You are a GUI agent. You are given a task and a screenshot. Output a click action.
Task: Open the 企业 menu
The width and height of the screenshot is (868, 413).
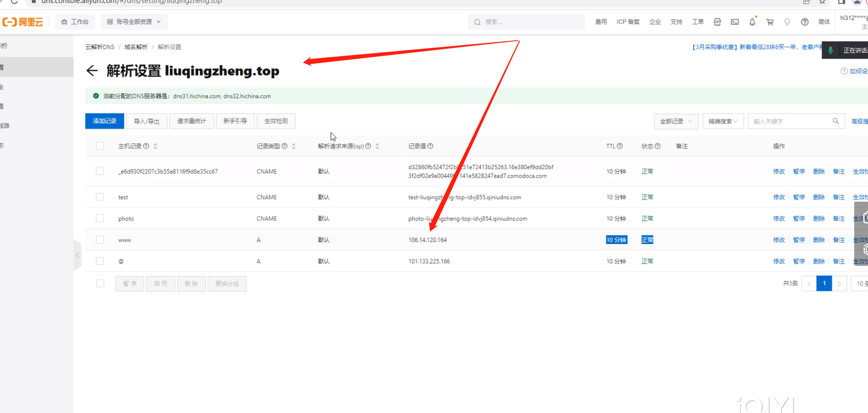655,22
